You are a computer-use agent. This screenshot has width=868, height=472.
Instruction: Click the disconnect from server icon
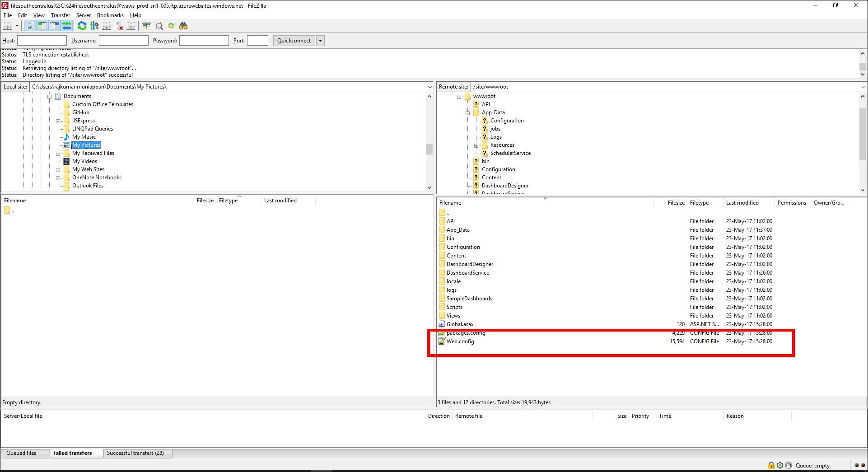click(x=119, y=26)
